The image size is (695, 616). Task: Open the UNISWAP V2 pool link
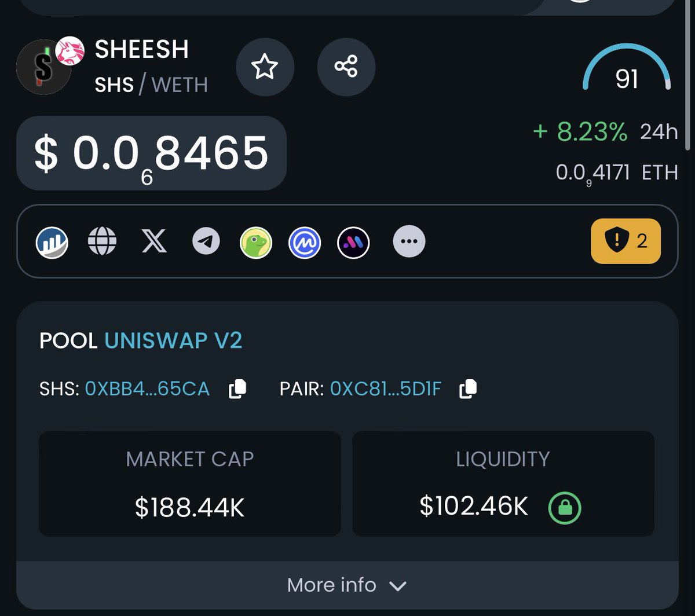click(173, 340)
